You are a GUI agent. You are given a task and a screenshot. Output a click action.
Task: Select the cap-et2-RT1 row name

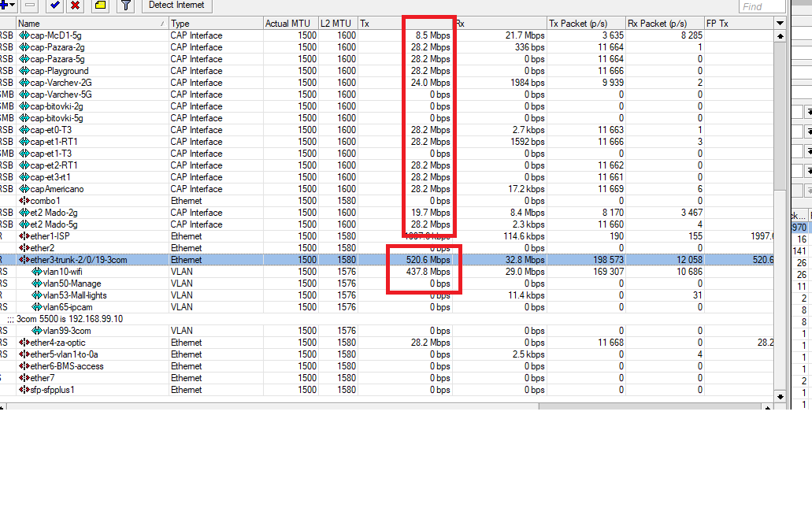point(54,165)
